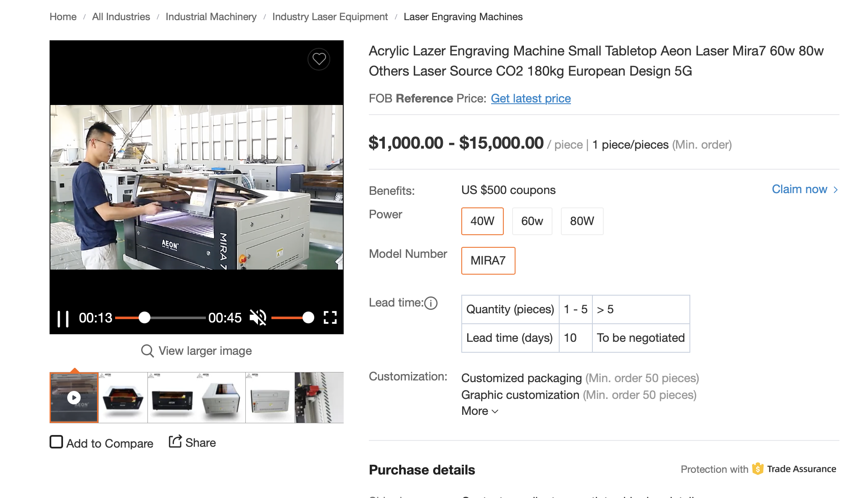Select the fifth thumbnail showing rear view

270,398
